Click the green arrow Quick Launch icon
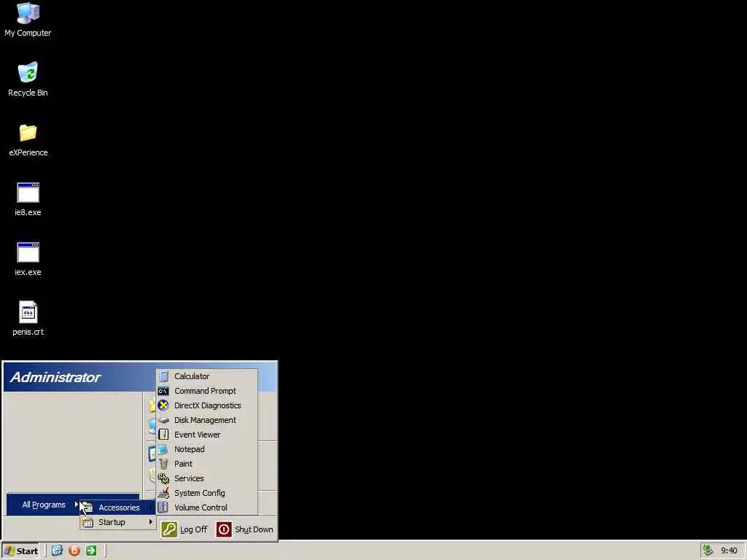747x560 pixels. [91, 551]
